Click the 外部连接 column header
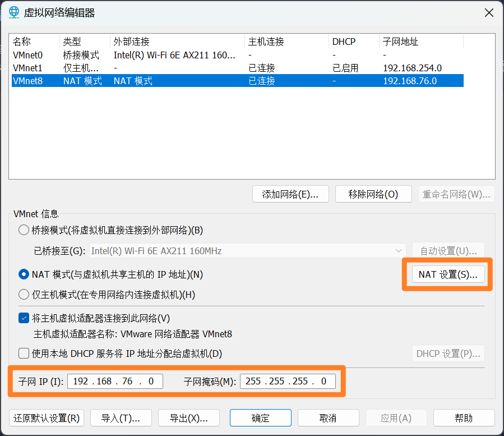The image size is (504, 436). point(178,42)
